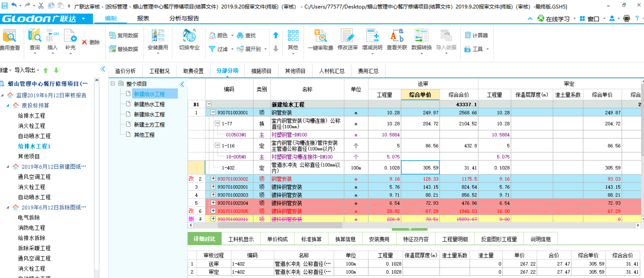Click the 展开到 expand-to icon
The image size is (644, 278).
tap(240, 49)
